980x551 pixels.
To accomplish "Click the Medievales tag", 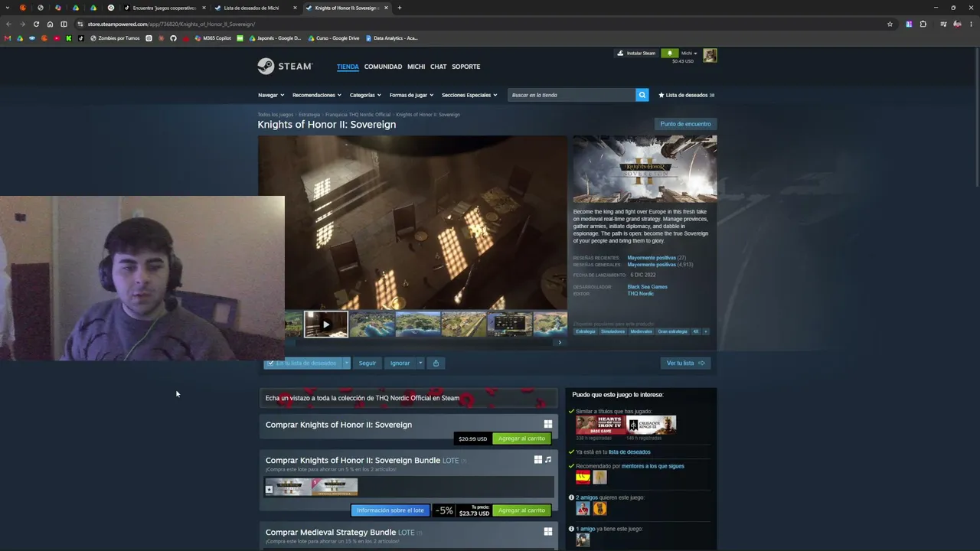I will click(642, 331).
